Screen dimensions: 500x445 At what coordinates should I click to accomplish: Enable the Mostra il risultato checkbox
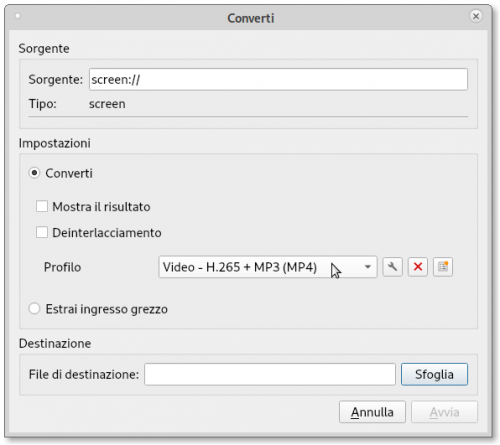click(x=42, y=206)
